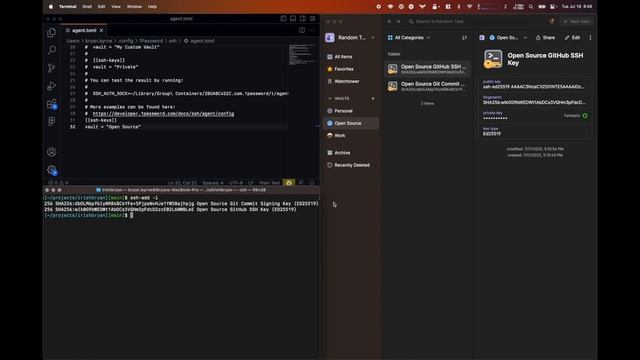The height and width of the screenshot is (360, 640).
Task: Open the Apple menu
Action: [51, 7]
